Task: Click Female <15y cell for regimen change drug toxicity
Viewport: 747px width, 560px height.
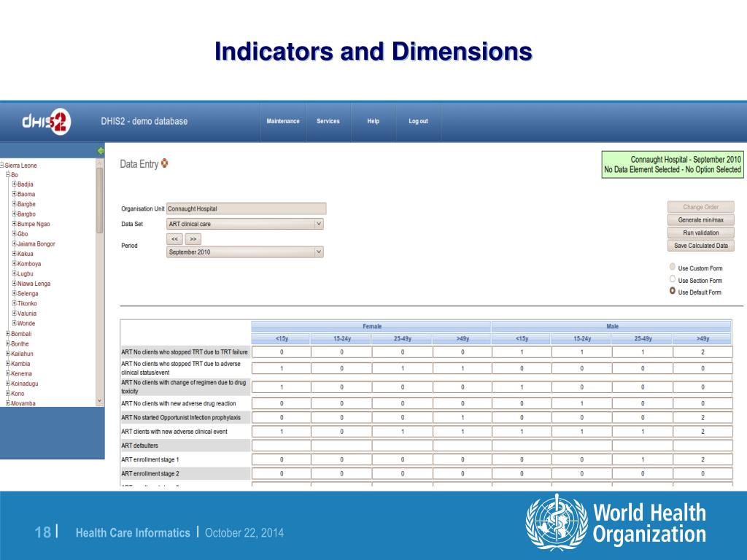Action: coord(282,387)
